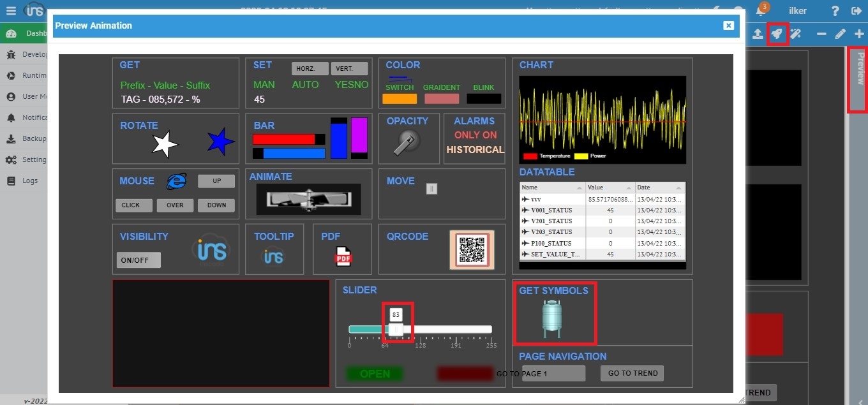Click the rocket preview icon in toolbar

[x=777, y=34]
